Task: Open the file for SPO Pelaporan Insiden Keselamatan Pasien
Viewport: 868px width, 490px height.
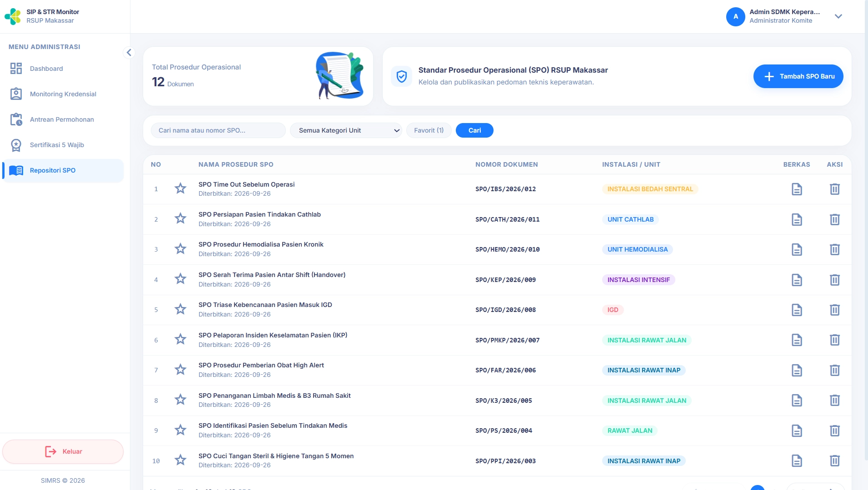Action: 797,340
